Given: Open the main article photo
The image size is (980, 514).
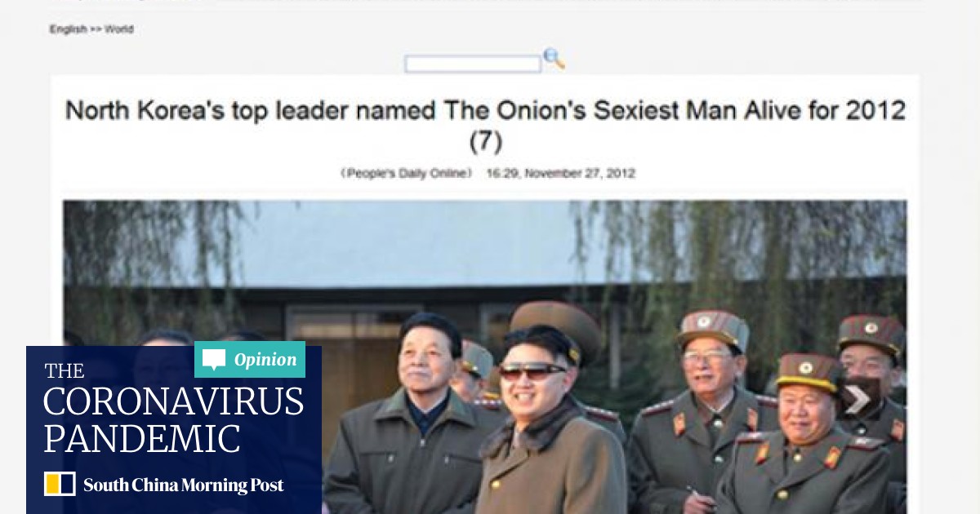Looking at the screenshot, I should (485, 357).
